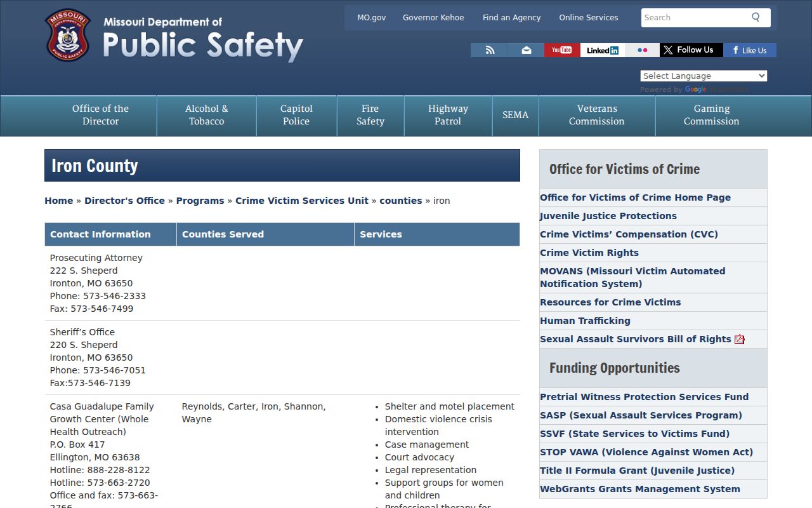
Task: Visit the YouTube channel icon
Action: (562, 50)
